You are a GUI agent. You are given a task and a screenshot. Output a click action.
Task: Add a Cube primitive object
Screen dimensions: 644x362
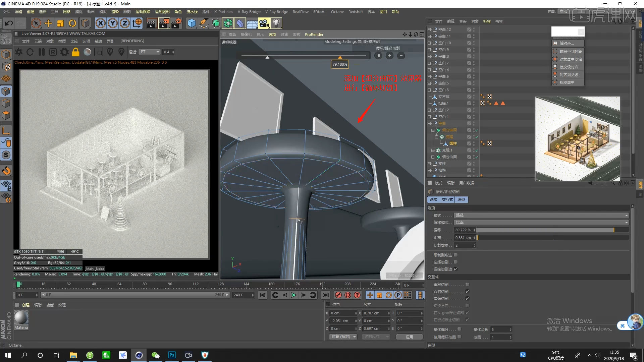coord(192,23)
